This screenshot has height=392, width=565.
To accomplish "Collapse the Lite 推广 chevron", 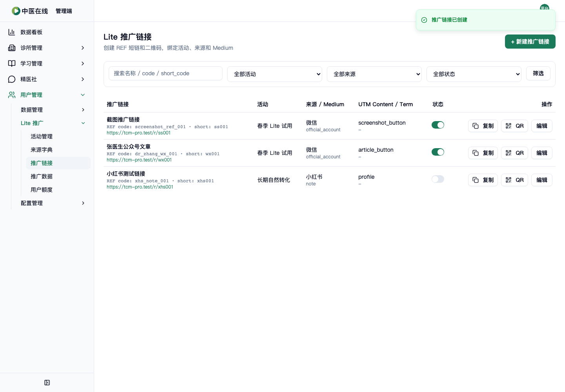I will point(83,123).
